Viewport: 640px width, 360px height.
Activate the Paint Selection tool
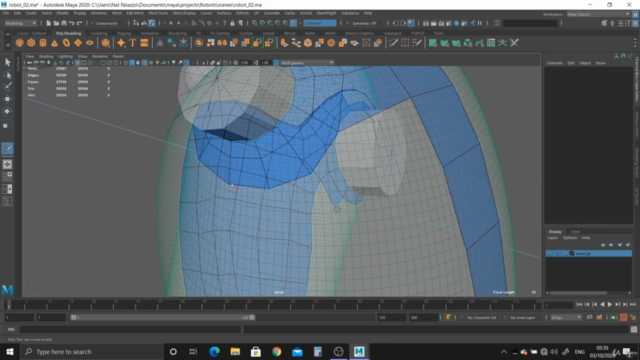(x=7, y=87)
